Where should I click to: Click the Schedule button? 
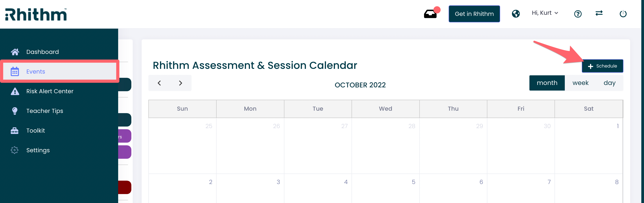tap(602, 66)
